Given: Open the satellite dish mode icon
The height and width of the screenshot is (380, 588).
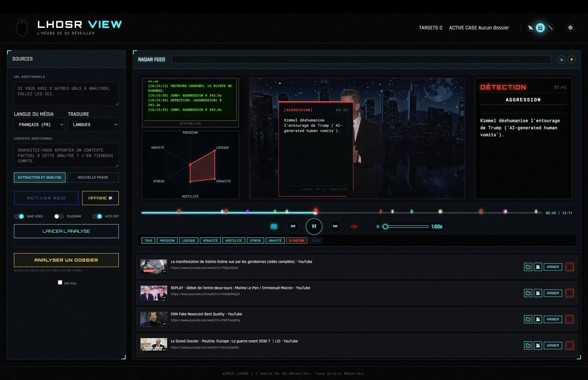Looking at the screenshot, I should [x=530, y=28].
